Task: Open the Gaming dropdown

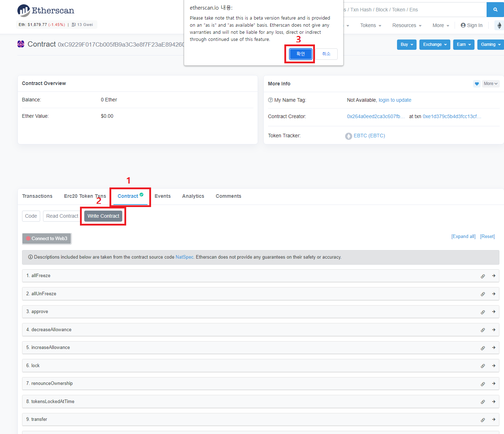Action: point(490,44)
